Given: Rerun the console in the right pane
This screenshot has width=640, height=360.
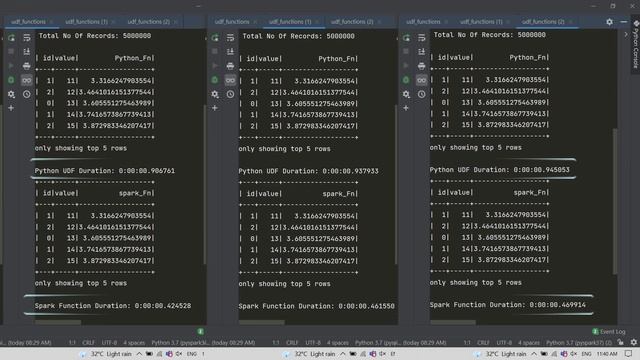Looking at the screenshot, I should 406,38.
